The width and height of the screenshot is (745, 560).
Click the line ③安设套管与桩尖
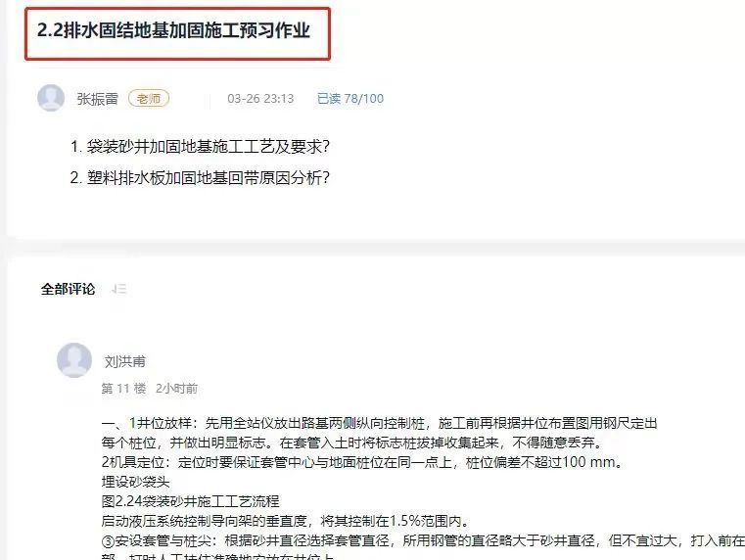[x=423, y=540]
